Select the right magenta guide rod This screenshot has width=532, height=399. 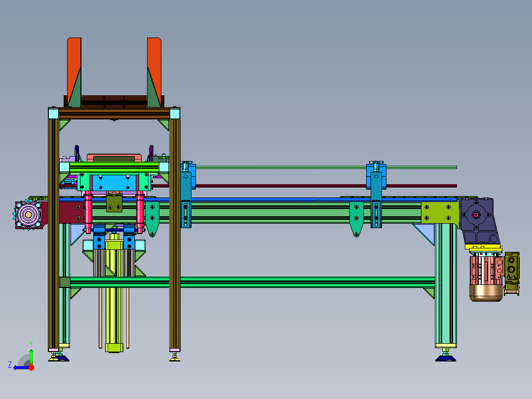tap(140, 212)
